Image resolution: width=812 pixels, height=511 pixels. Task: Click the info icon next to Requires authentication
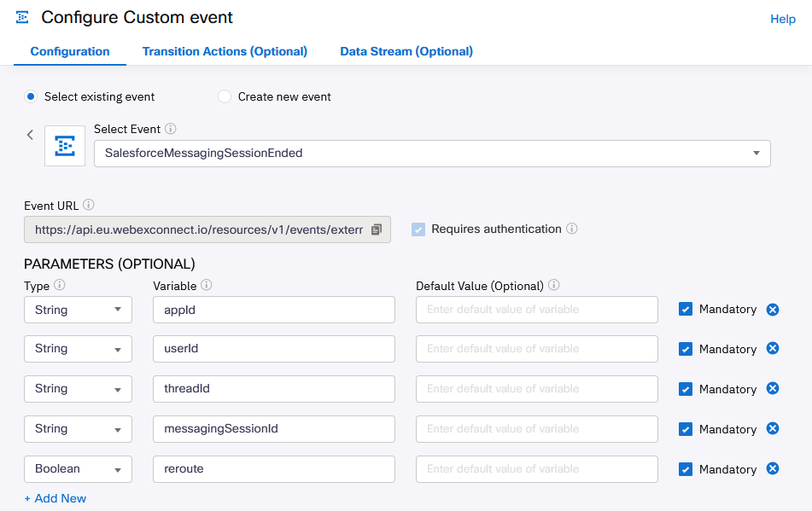tap(571, 229)
